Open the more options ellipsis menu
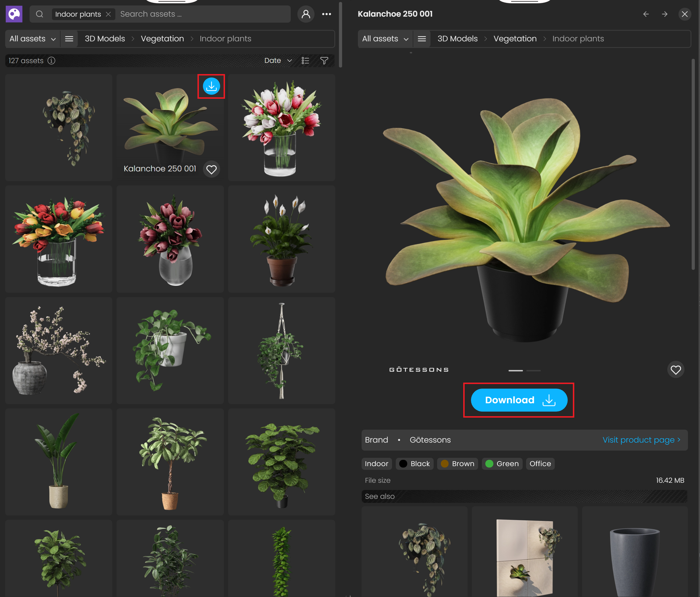The height and width of the screenshot is (597, 700). (x=326, y=14)
